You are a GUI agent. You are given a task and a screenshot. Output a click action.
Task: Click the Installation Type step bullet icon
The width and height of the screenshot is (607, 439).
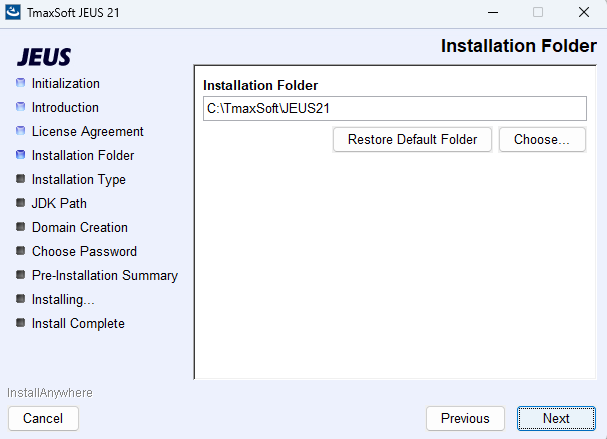(x=21, y=179)
